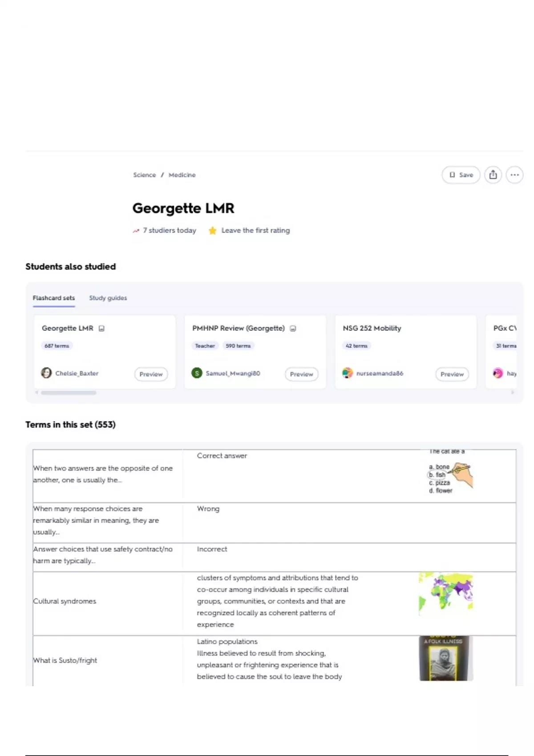Viewport: 534px width, 756px height.
Task: Open the three-dot more options menu
Action: click(x=514, y=175)
